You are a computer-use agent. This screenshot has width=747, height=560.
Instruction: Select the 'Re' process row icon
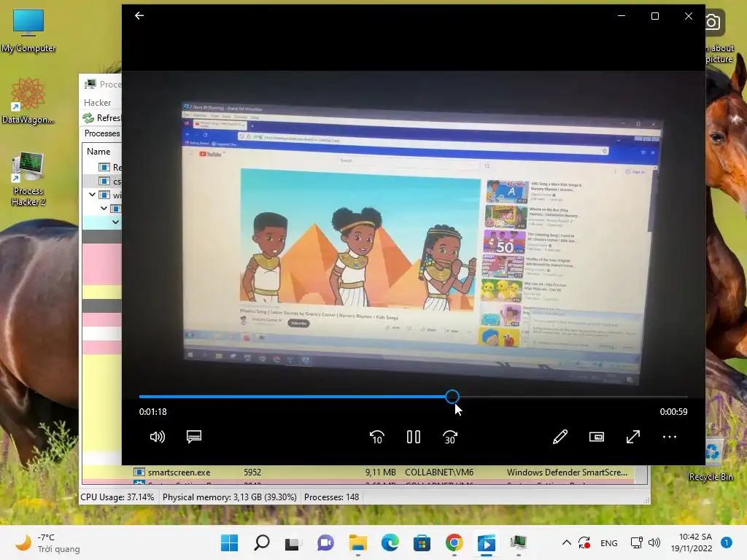[x=104, y=167]
